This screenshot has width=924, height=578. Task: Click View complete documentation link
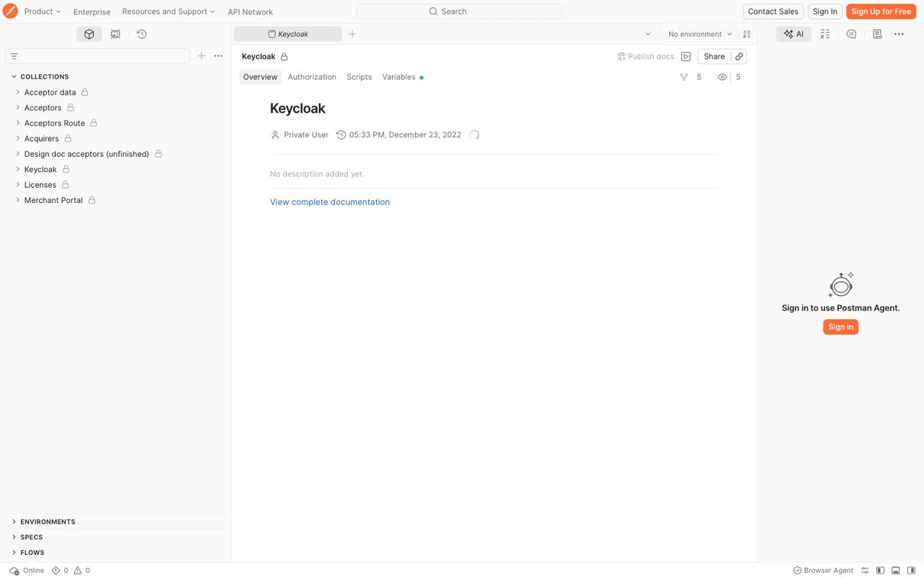click(x=330, y=202)
